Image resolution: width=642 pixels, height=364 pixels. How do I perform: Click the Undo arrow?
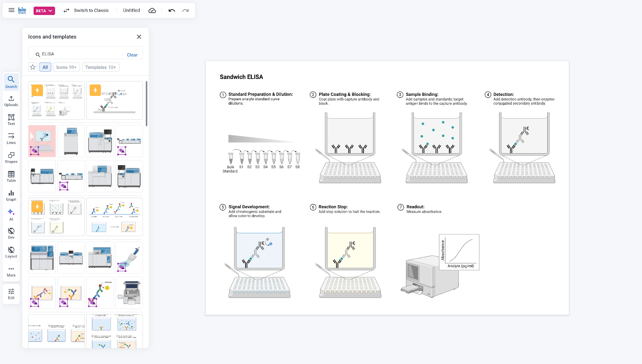click(172, 10)
